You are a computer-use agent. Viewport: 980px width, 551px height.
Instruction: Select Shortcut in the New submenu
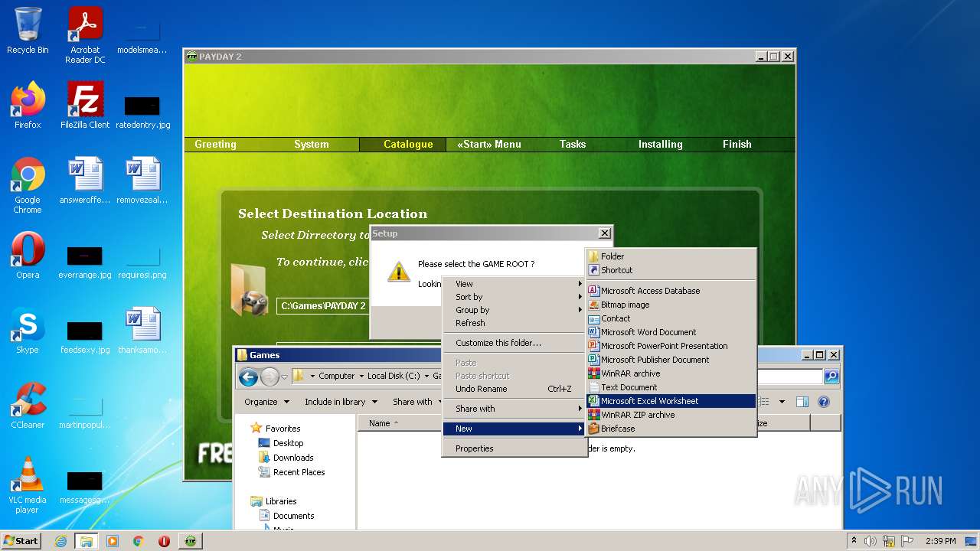coord(671,270)
